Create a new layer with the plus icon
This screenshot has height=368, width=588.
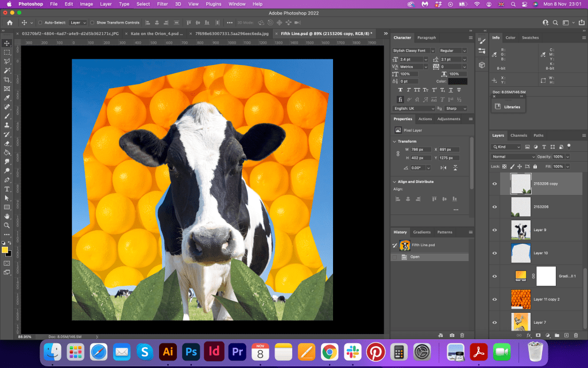pyautogui.click(x=566, y=335)
